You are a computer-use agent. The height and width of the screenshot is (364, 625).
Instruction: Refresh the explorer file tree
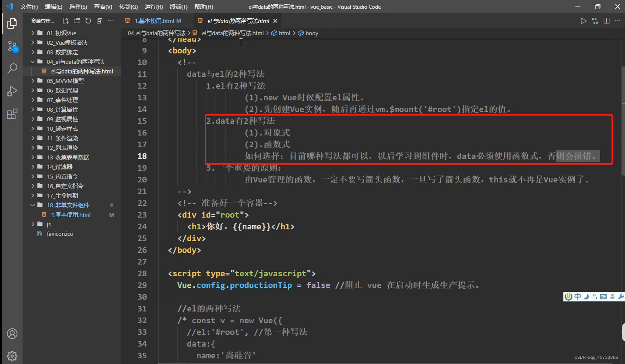tap(88, 21)
